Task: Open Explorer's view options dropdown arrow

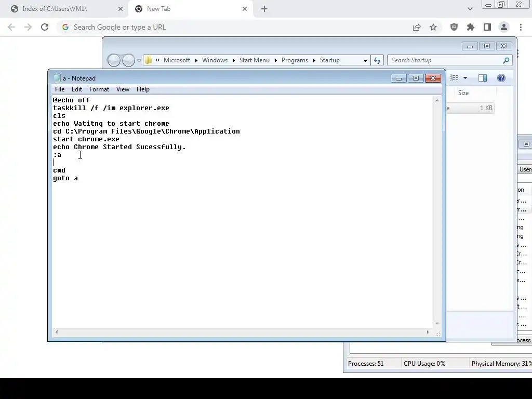Action: 465,78
